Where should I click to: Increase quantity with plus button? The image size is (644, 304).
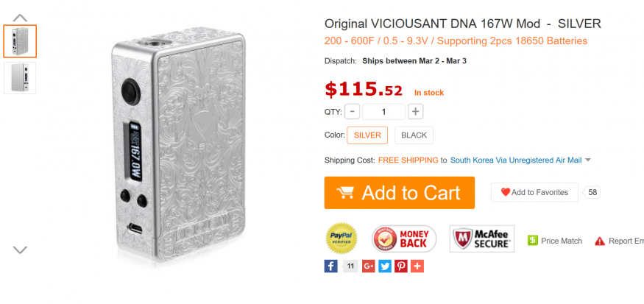pos(416,112)
